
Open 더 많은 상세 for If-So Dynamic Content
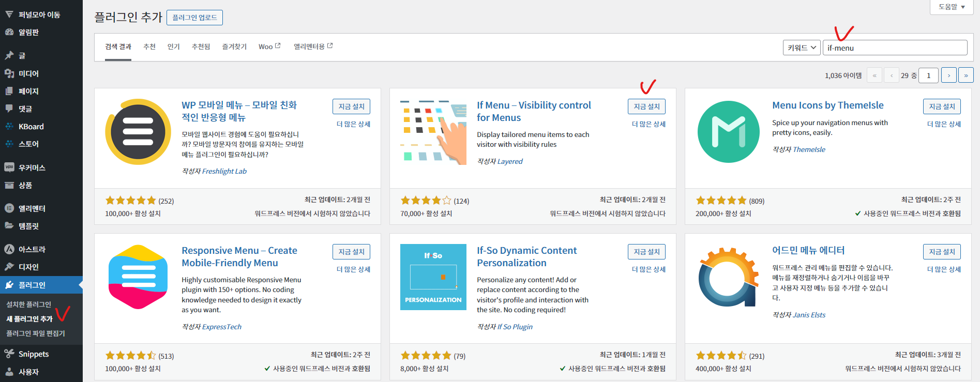[649, 269]
